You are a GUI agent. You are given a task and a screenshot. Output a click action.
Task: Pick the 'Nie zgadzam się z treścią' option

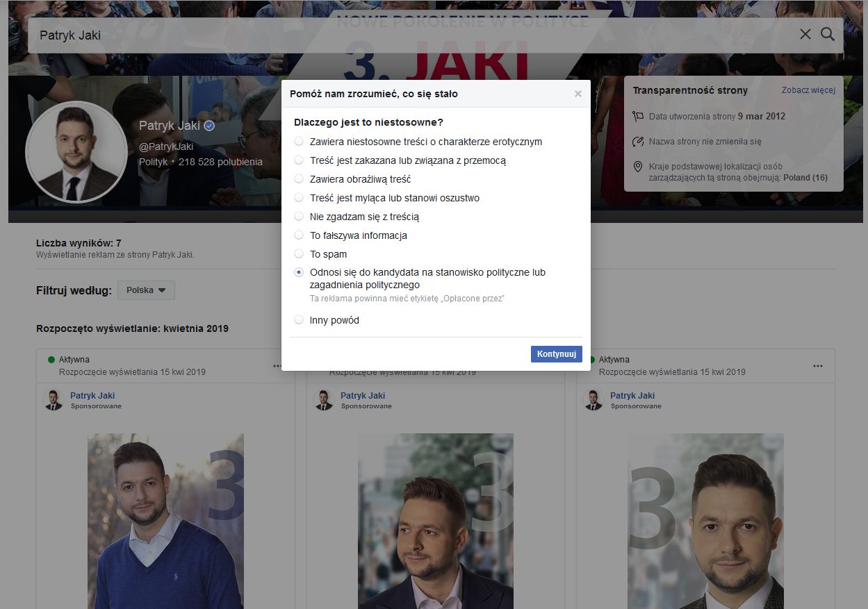(x=299, y=217)
